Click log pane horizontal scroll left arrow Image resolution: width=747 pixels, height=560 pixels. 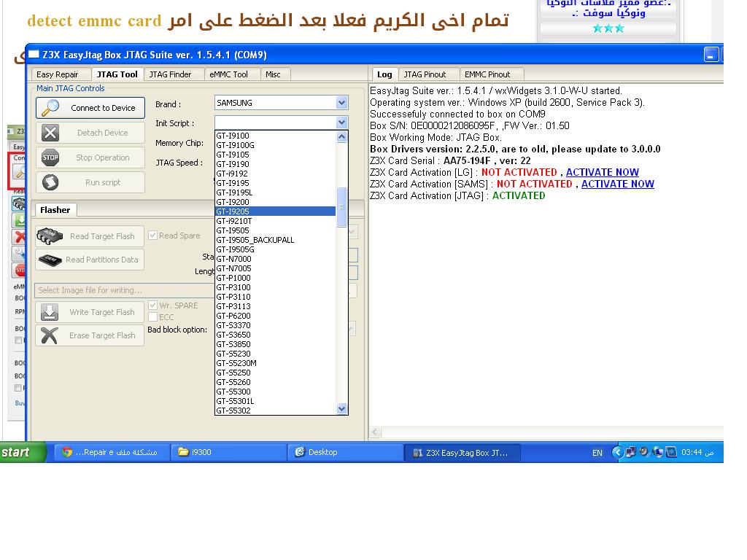(376, 432)
